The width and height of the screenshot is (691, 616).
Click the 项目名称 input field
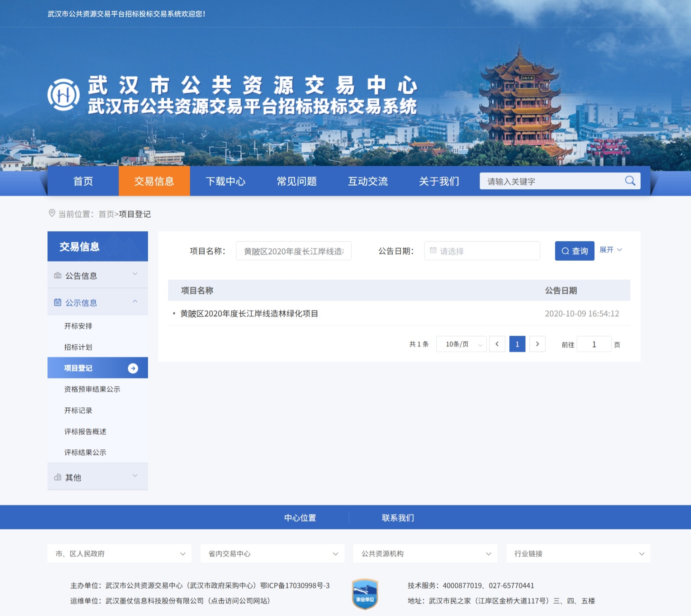tap(293, 251)
